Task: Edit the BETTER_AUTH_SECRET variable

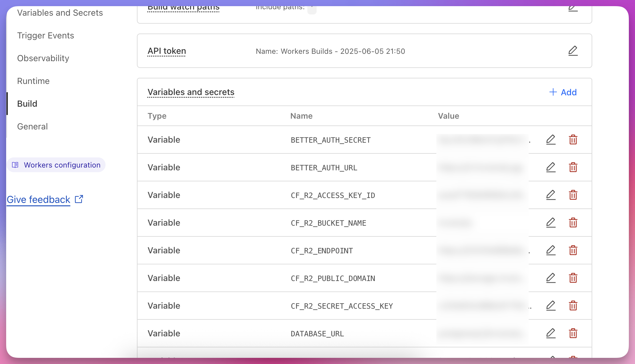Action: pyautogui.click(x=551, y=140)
